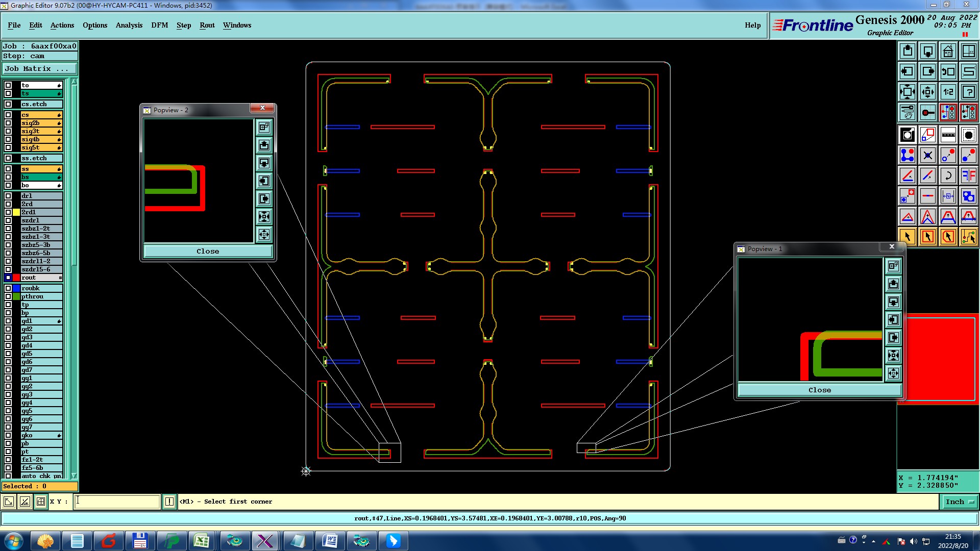Select the 2rd1 layer name

click(x=41, y=212)
